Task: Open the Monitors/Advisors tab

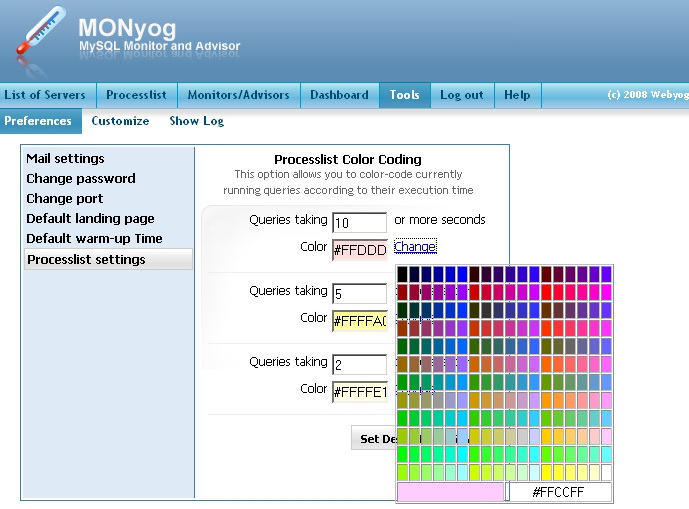Action: coord(238,95)
